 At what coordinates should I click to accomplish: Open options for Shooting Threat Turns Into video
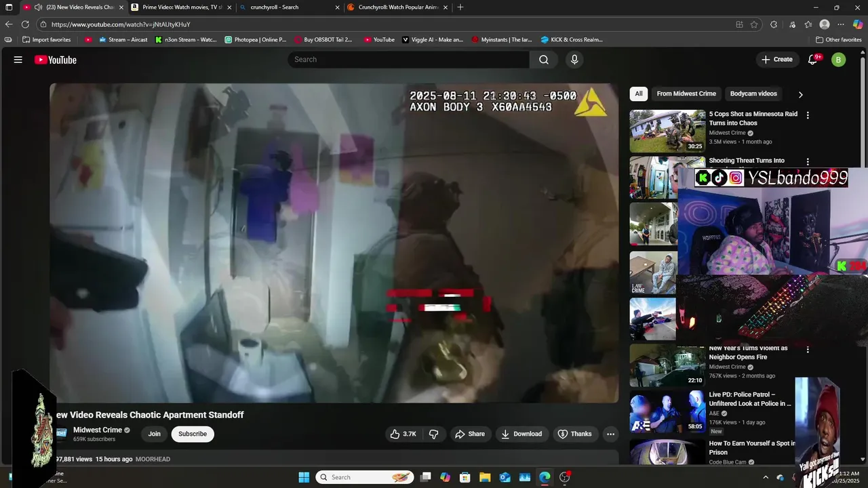coord(807,162)
